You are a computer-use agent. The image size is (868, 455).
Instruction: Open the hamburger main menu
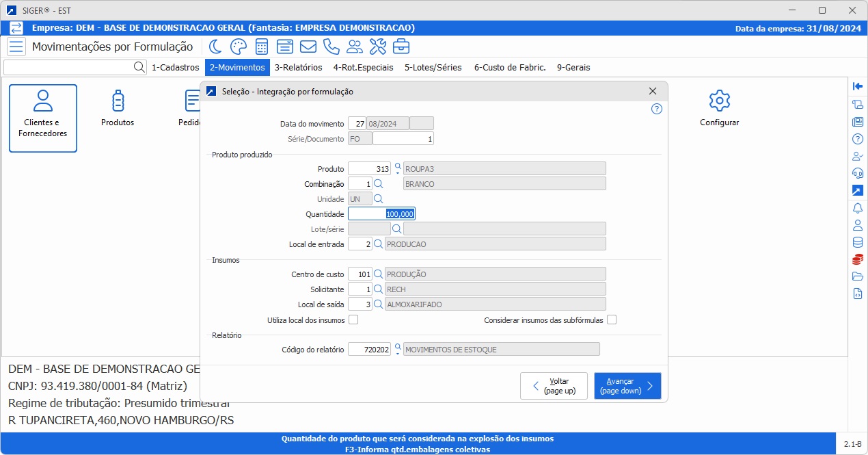pos(16,47)
